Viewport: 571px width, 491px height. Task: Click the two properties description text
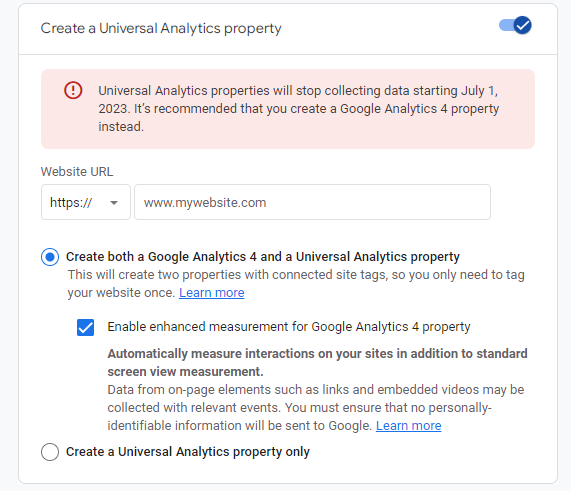[296, 283]
